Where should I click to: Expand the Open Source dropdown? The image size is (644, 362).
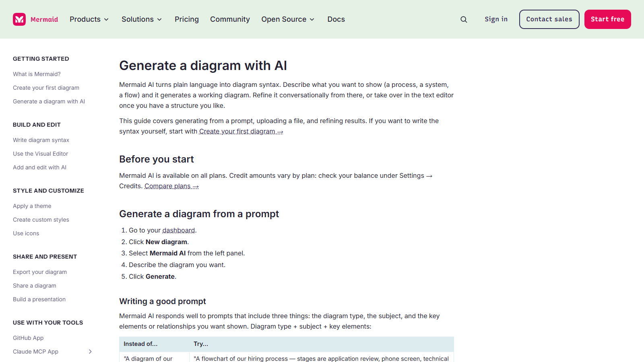coord(288,19)
